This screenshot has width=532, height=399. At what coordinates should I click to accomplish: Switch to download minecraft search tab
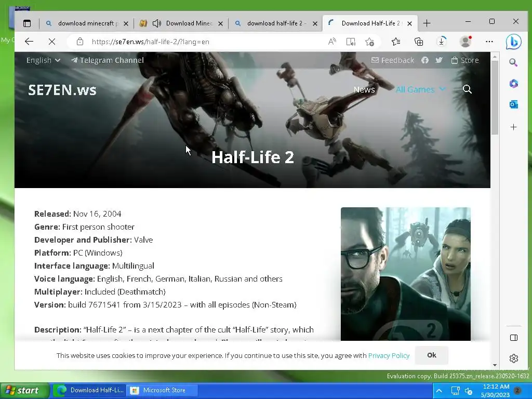(87, 23)
